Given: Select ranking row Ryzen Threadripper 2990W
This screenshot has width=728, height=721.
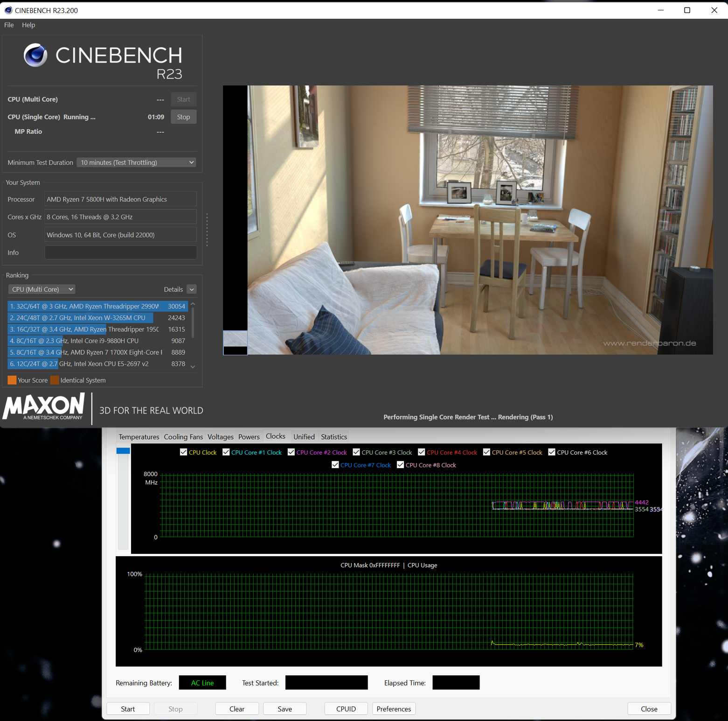Looking at the screenshot, I should point(98,306).
